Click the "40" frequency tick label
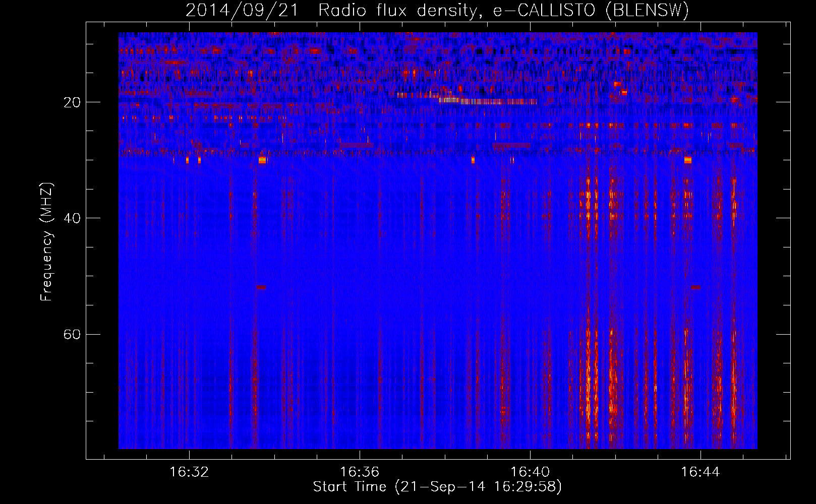The image size is (816, 504). [73, 219]
